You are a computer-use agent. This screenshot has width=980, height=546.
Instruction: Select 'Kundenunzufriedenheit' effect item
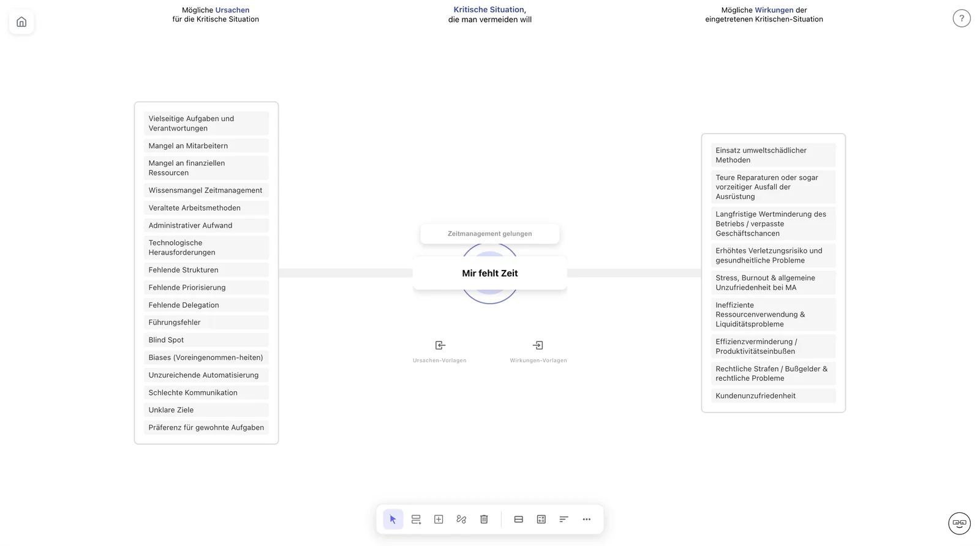[x=774, y=396]
